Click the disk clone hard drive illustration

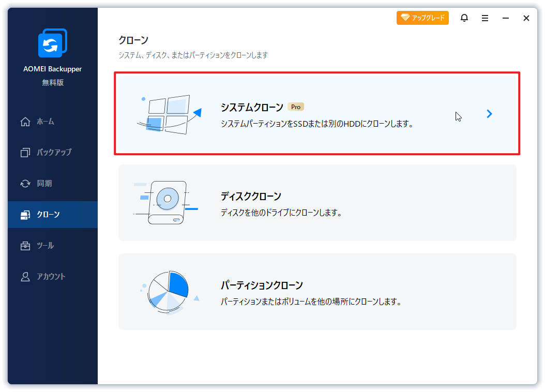[166, 203]
